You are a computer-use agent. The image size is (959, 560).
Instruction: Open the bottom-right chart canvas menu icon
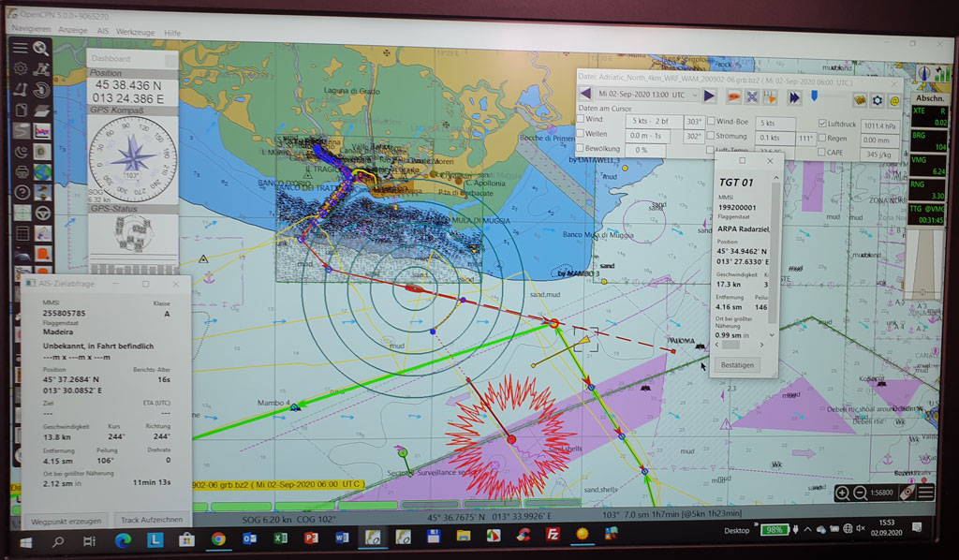[x=926, y=493]
